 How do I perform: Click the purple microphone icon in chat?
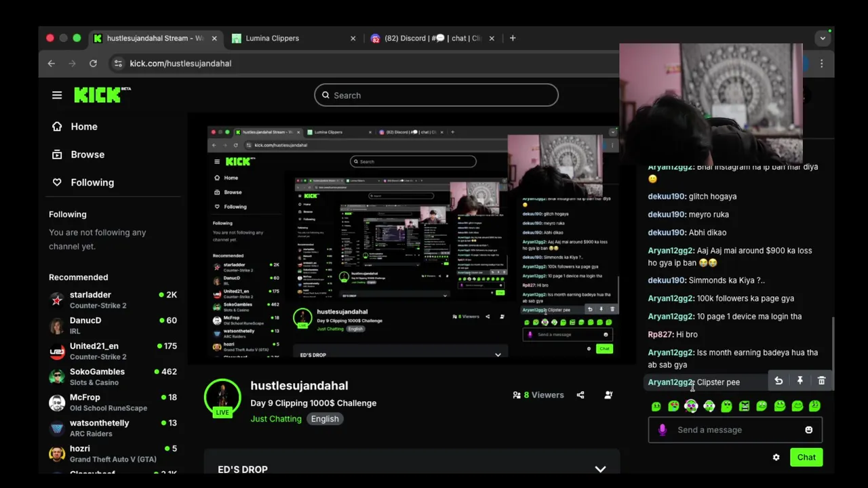coord(663,430)
